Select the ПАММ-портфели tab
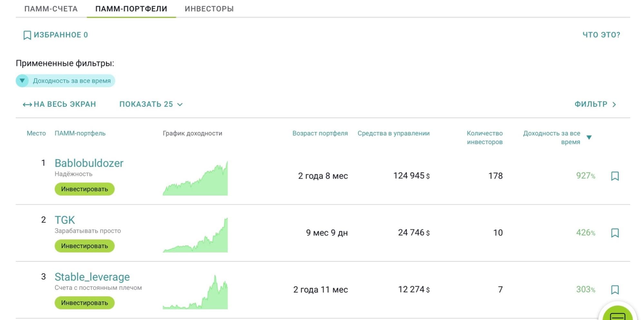The height and width of the screenshot is (320, 644). (131, 9)
